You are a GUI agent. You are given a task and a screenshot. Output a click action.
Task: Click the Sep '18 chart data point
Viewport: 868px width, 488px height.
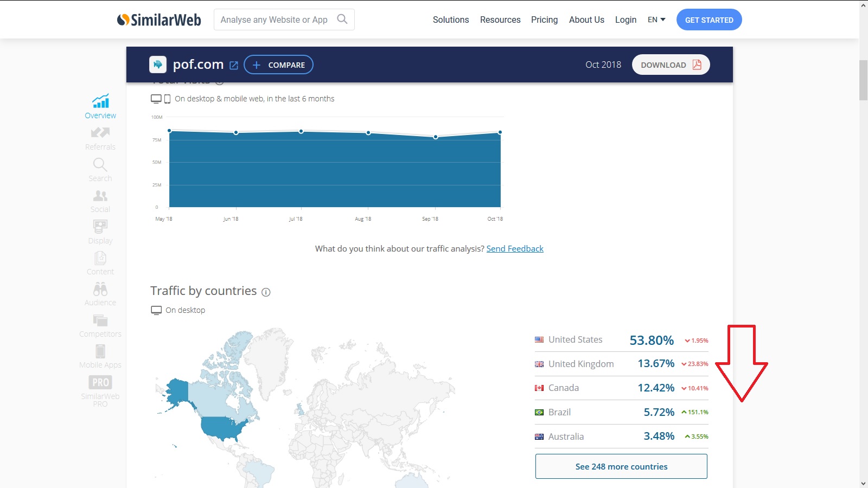point(436,137)
